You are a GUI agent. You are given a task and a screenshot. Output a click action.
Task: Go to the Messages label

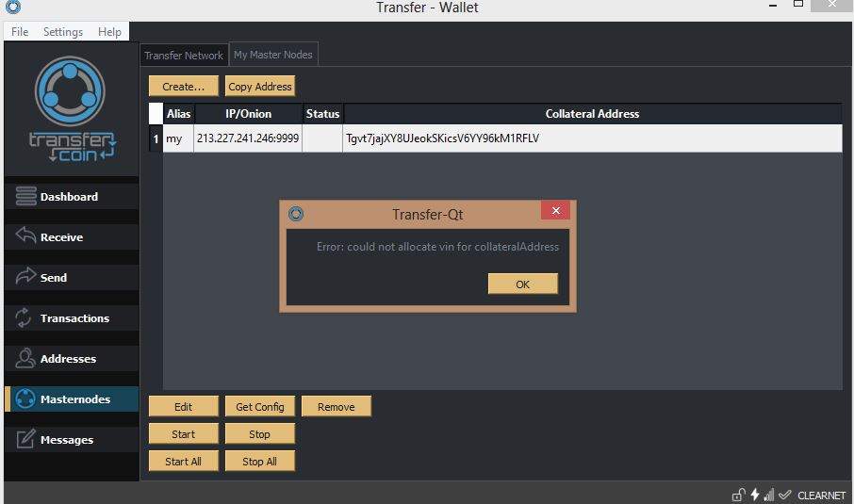tap(66, 439)
